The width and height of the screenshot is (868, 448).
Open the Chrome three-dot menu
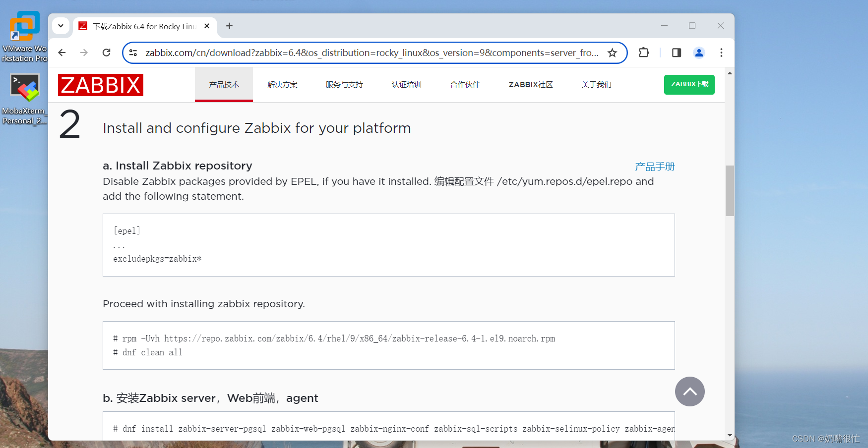(721, 53)
